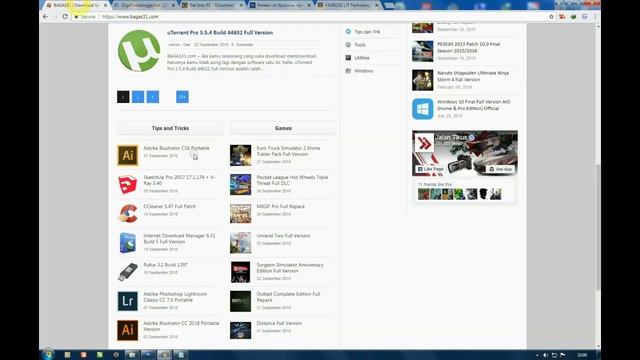
Task: Open Rufus 3.2 Build 1397 post
Action: point(165,265)
